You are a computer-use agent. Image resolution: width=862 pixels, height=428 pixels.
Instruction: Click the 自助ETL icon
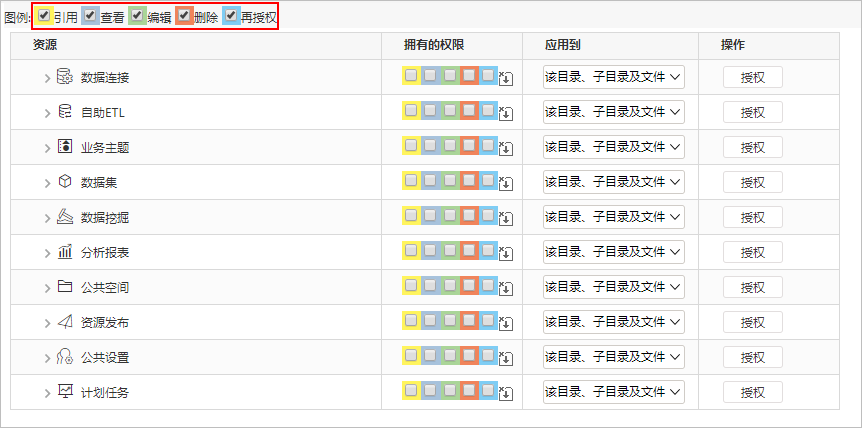click(65, 112)
